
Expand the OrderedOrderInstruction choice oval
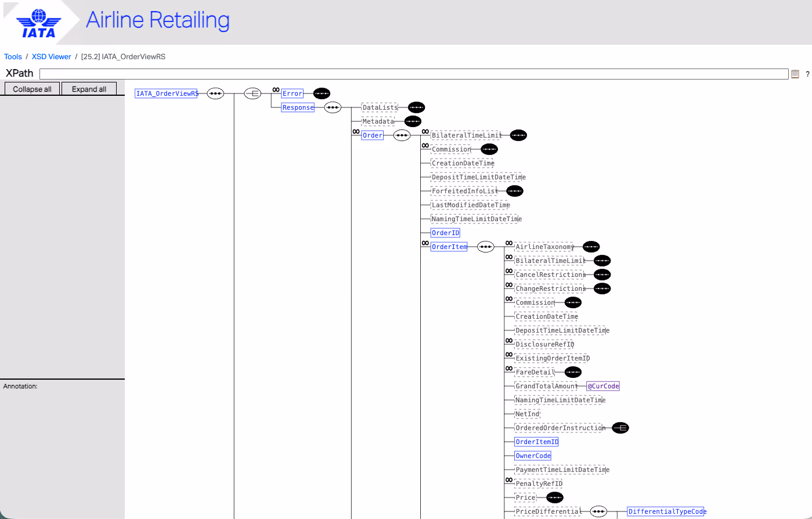pos(620,428)
